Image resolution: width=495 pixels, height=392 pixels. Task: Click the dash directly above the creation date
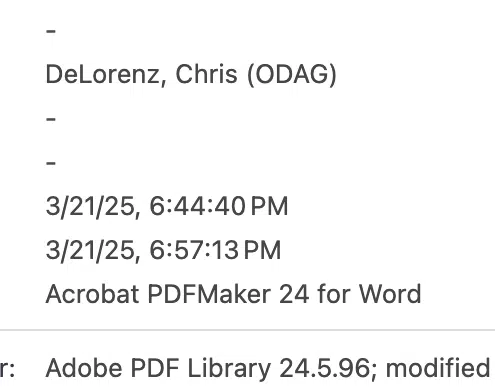(51, 163)
